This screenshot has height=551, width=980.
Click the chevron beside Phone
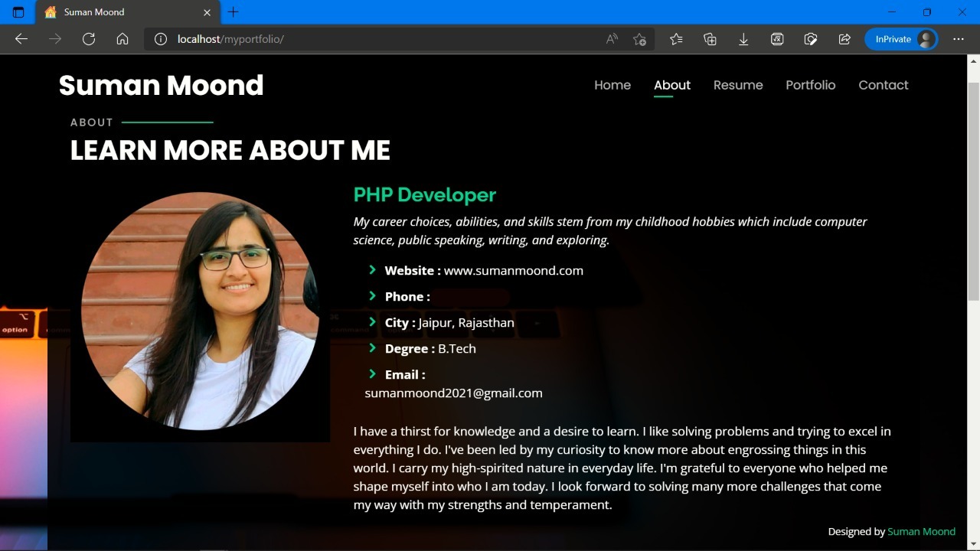pos(372,295)
